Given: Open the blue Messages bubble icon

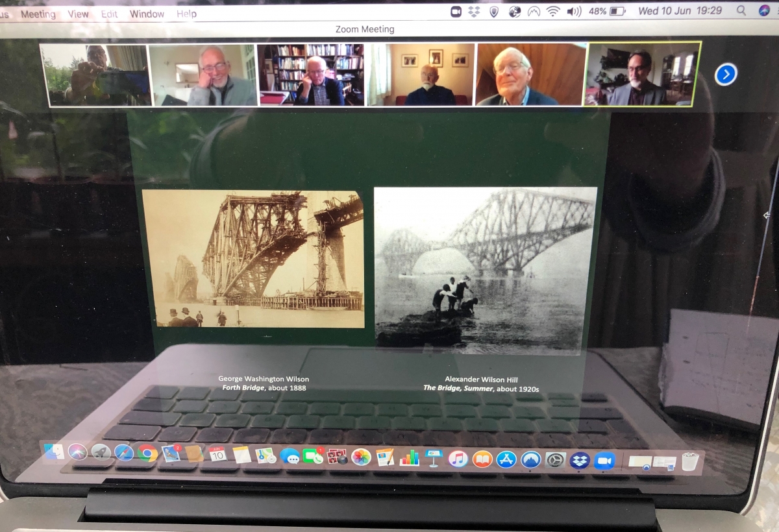Looking at the screenshot, I should click(290, 455).
